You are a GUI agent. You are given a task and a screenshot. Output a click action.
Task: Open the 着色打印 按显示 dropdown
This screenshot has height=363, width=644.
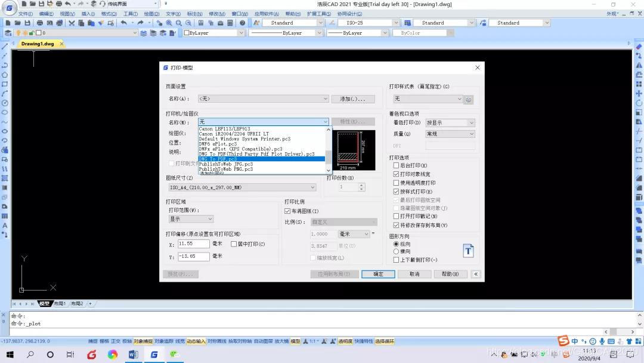(450, 122)
